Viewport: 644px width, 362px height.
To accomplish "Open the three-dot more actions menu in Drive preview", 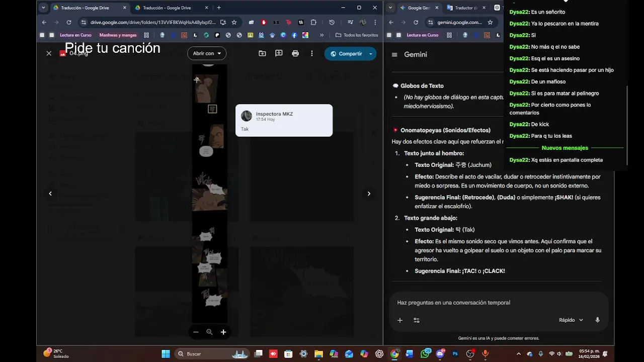I will (312, 53).
